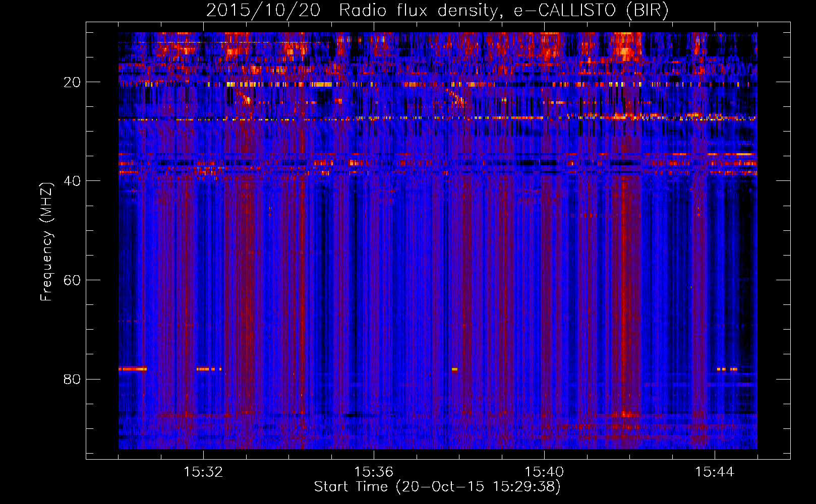The image size is (816, 504).
Task: Click the time tick label '15:40'
Action: [x=544, y=472]
